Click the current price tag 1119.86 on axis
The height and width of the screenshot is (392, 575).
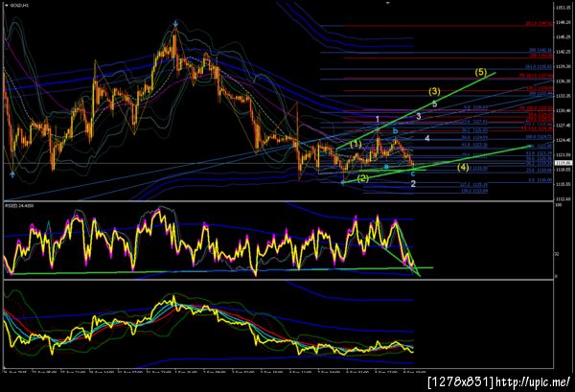point(563,163)
